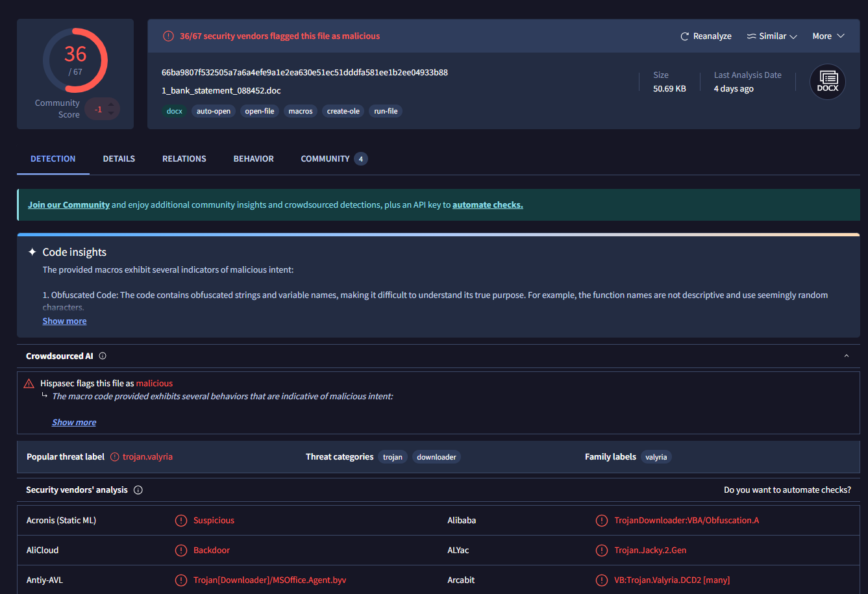Screen dimensions: 868x594
Task: Expand the More options dropdown
Action: [x=828, y=36]
